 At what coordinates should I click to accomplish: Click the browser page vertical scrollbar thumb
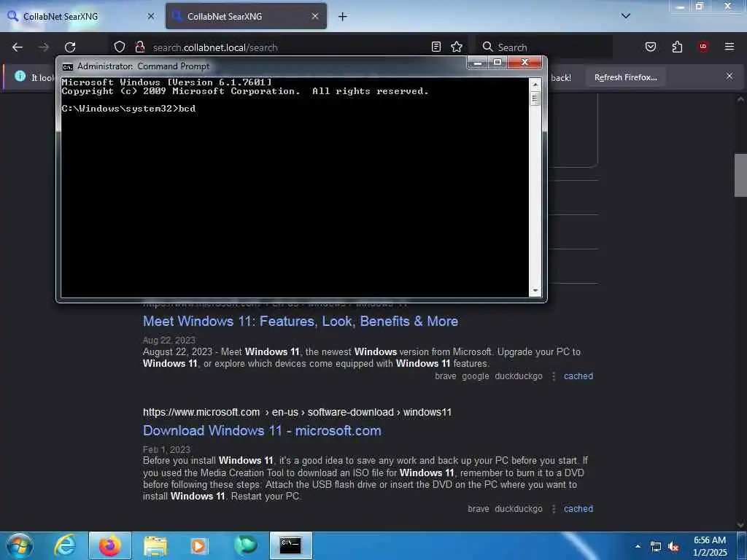(x=740, y=175)
